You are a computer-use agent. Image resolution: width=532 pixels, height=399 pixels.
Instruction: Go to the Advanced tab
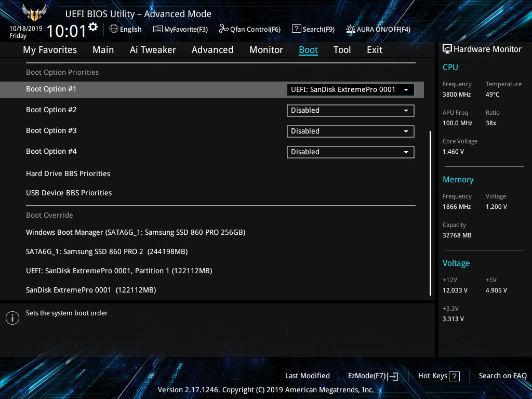click(212, 50)
